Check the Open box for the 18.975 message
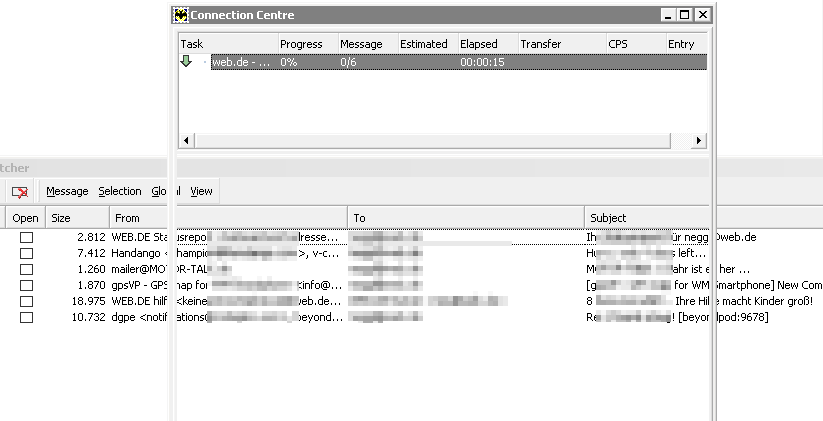Screen dimensions: 823x421 pos(26,301)
